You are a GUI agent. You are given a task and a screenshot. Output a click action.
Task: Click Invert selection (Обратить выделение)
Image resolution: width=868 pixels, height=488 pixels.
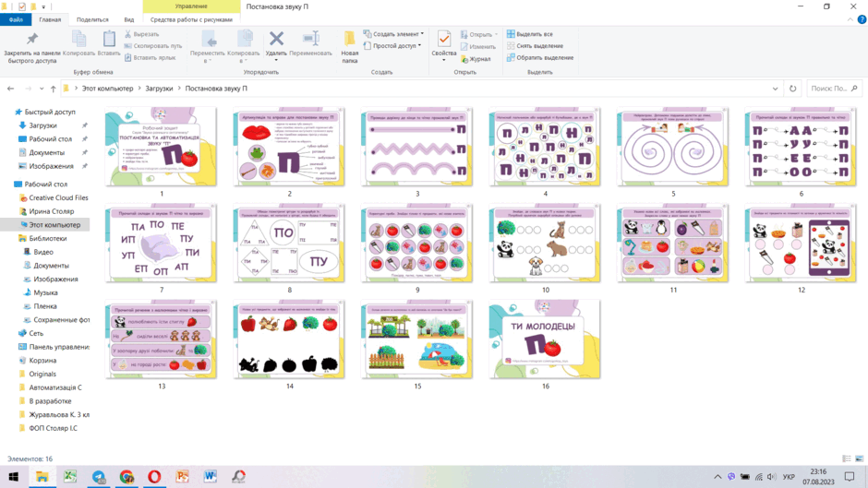[x=540, y=57]
